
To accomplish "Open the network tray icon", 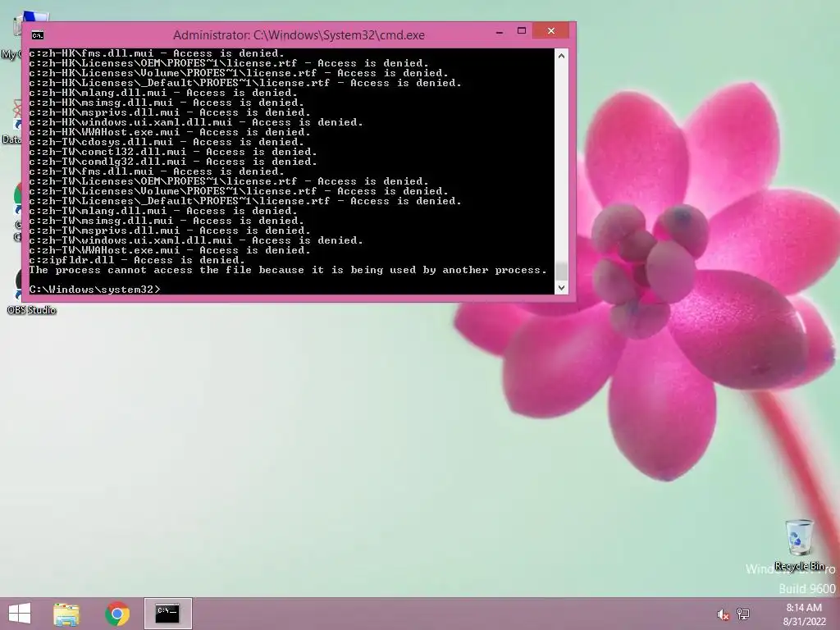I will 743,614.
